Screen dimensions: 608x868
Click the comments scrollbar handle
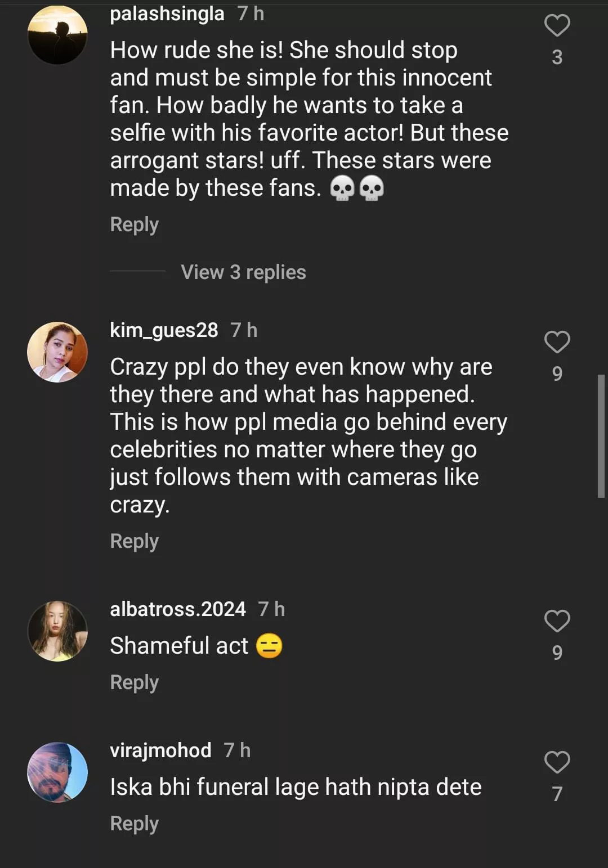(x=601, y=436)
